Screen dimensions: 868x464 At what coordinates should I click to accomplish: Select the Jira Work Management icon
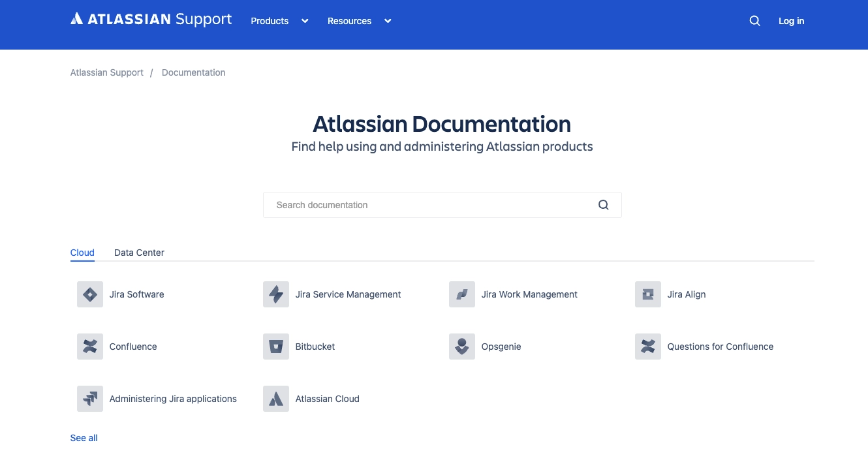point(462,294)
